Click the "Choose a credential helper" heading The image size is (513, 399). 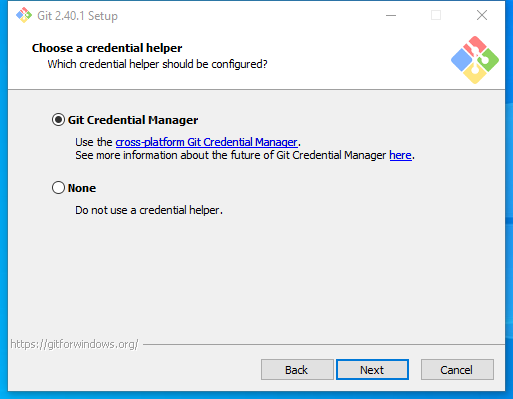[x=107, y=48]
